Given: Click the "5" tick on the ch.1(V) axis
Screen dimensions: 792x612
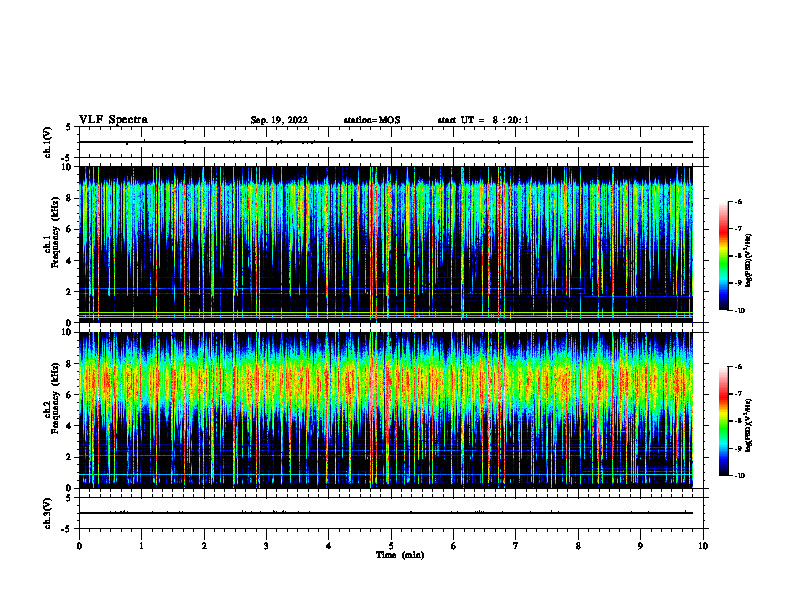Looking at the screenshot, I should 69,127.
